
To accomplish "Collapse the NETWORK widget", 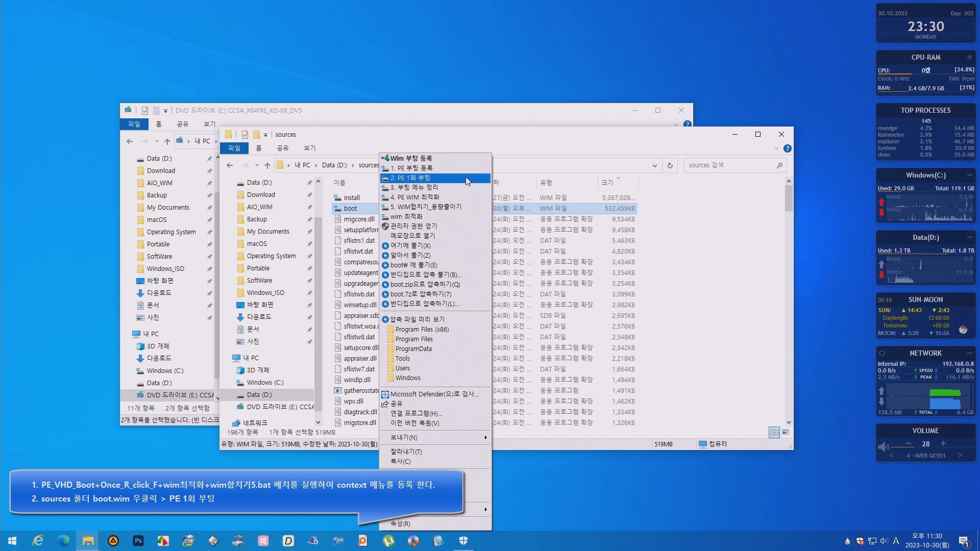I will tap(969, 353).
